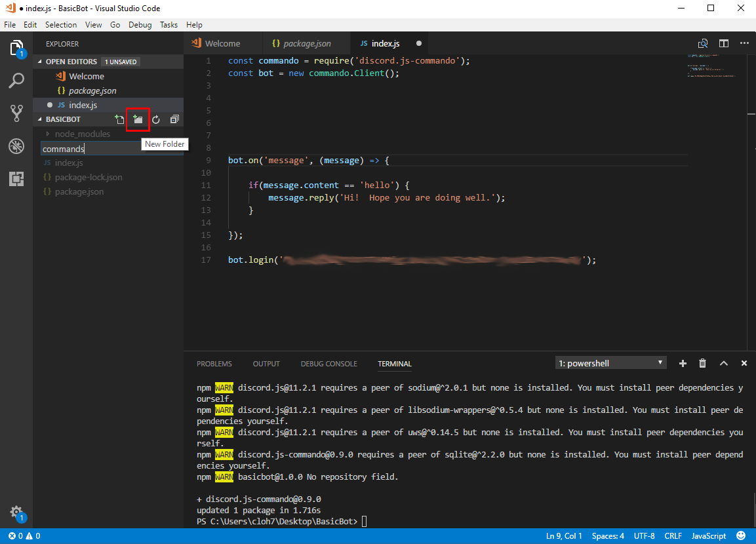Maximize the terminal panel with up chevron

(724, 363)
